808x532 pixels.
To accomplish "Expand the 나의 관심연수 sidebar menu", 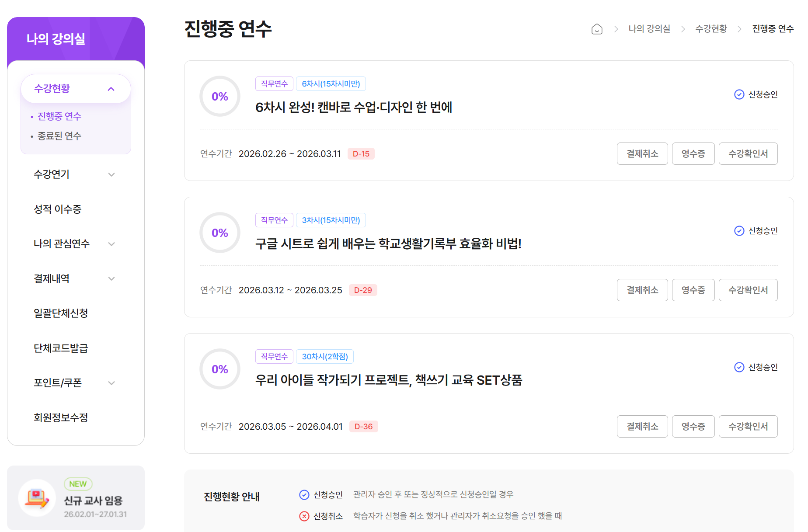I will pos(111,244).
